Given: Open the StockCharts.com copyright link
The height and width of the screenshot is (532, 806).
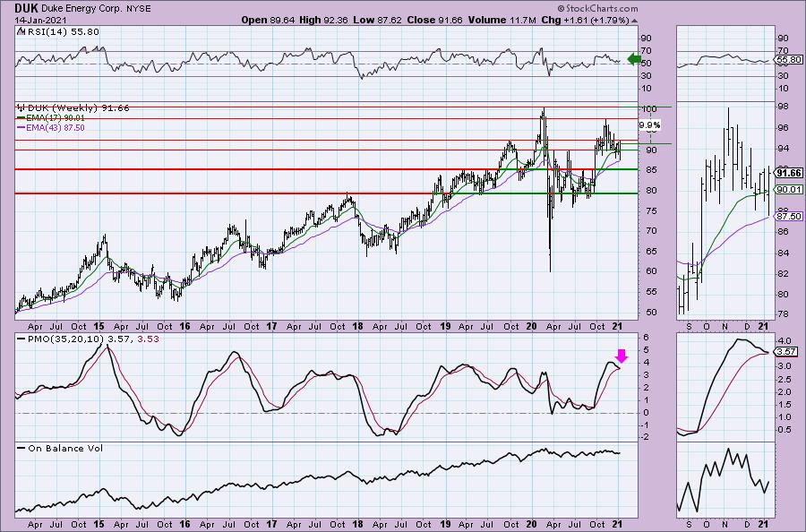Looking at the screenshot, I should [598, 8].
